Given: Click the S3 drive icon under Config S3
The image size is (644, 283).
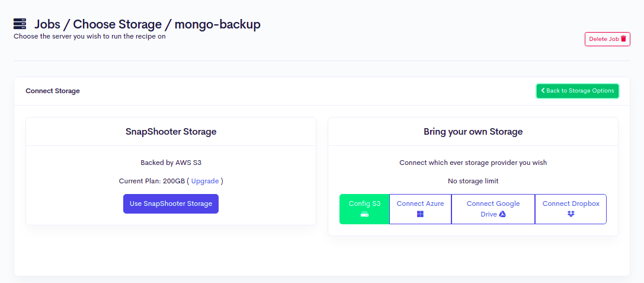Looking at the screenshot, I should [x=365, y=214].
